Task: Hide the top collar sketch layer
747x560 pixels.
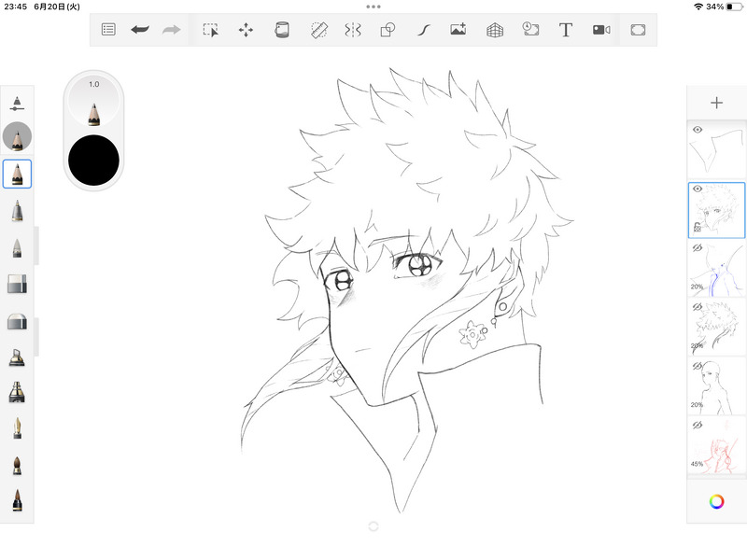Action: [x=698, y=130]
